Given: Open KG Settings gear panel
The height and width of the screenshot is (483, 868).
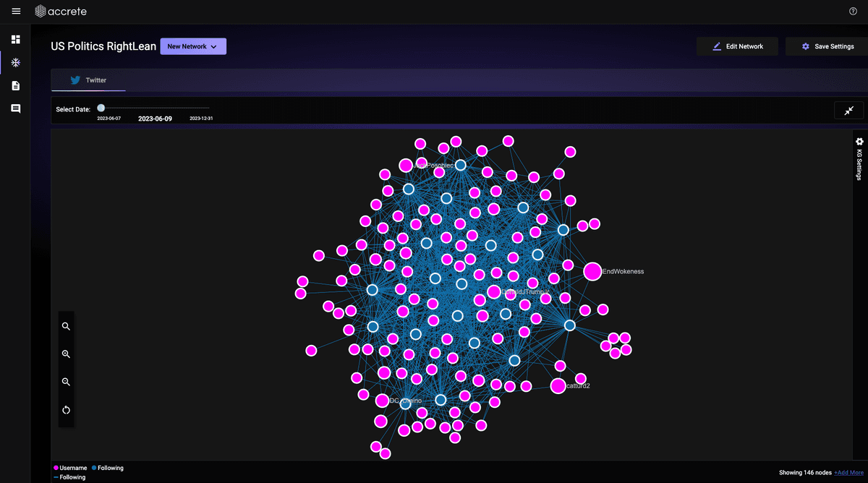Looking at the screenshot, I should pyautogui.click(x=859, y=158).
